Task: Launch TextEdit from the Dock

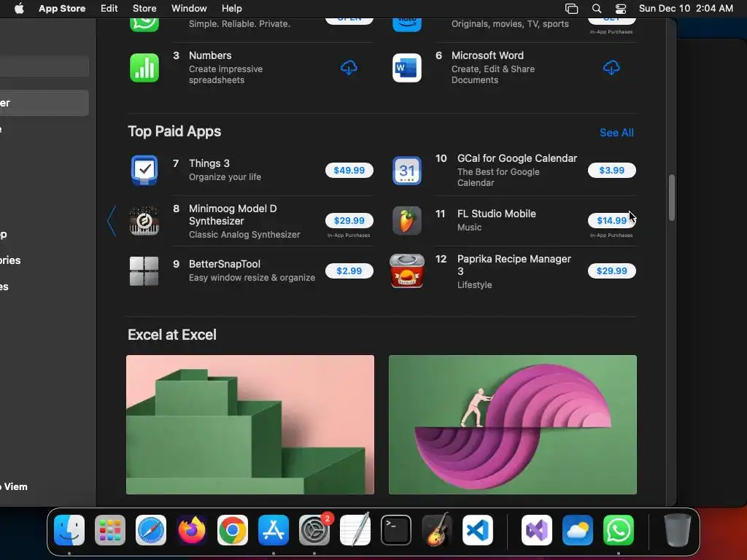Action: (355, 530)
